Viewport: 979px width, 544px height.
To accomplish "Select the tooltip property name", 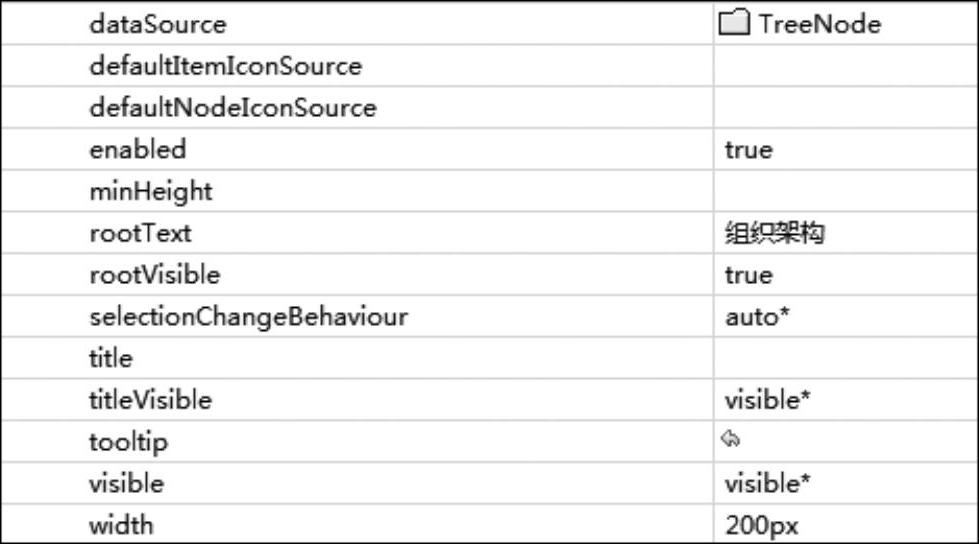I will [129, 442].
